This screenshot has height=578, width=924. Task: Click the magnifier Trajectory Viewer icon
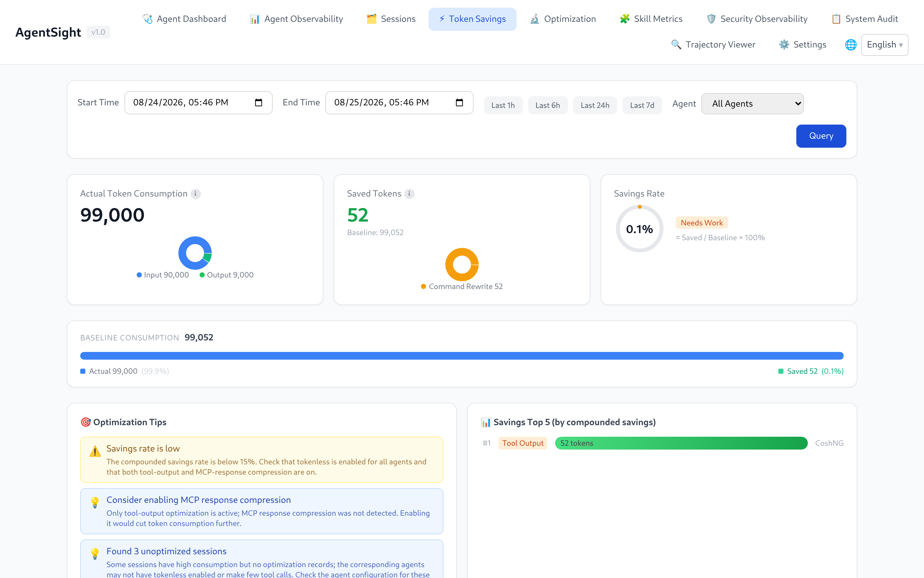click(676, 45)
